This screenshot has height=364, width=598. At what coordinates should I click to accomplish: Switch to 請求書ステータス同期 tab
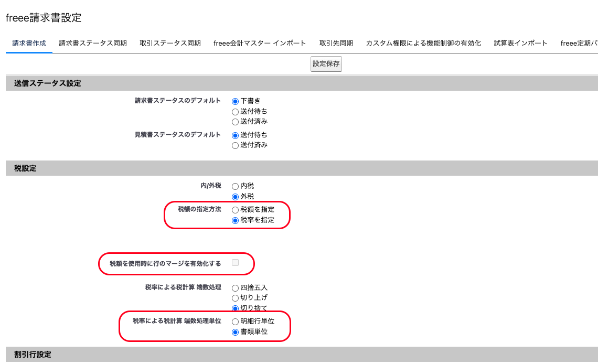tap(93, 44)
